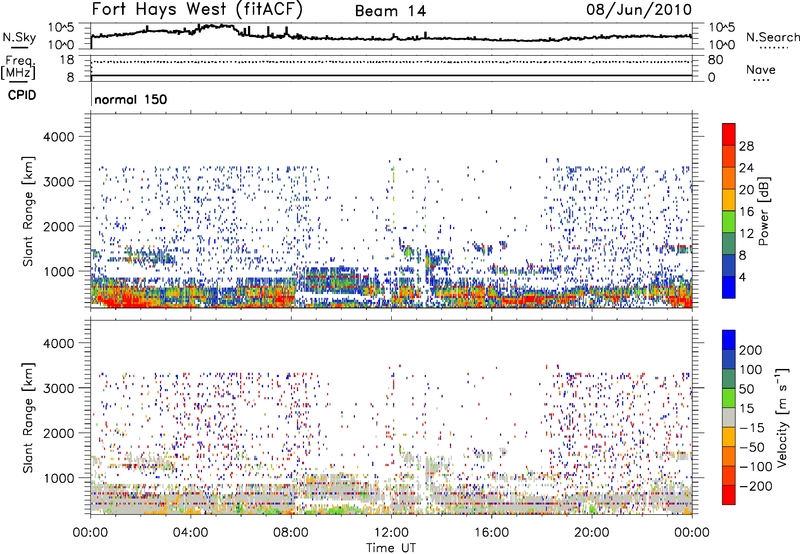The height and width of the screenshot is (554, 800).
Task: Pick the gray -15 to 15 velocity swatch
Action: point(729,417)
